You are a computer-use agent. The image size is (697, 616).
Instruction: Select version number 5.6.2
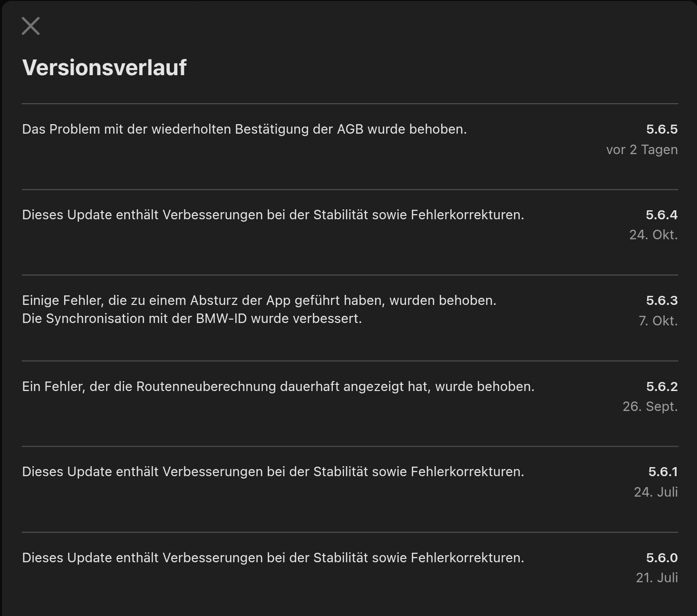[662, 386]
